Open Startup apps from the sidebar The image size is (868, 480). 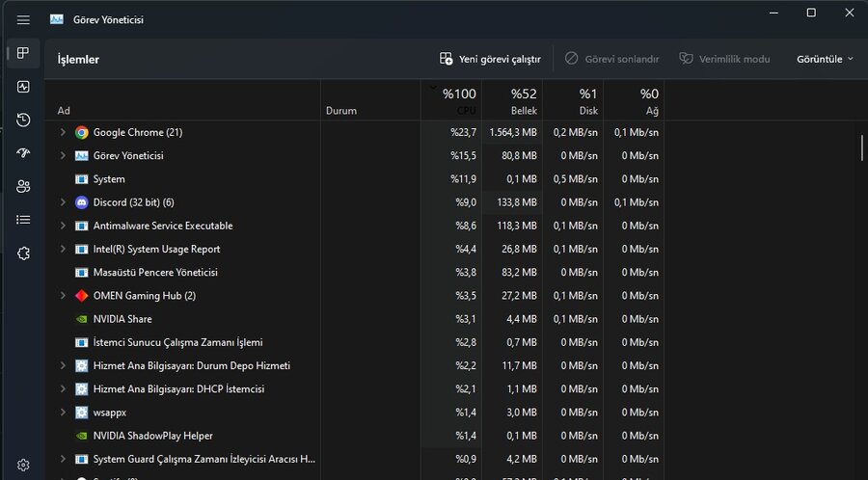click(23, 153)
